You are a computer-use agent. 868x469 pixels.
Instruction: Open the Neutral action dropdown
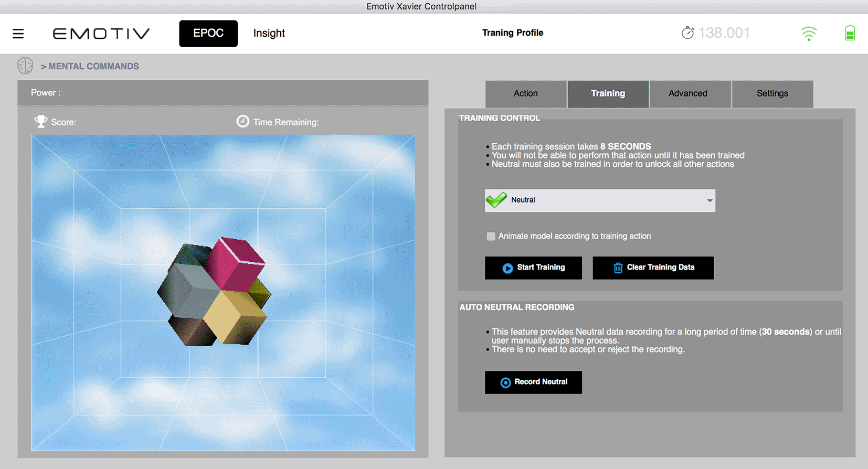(x=599, y=200)
